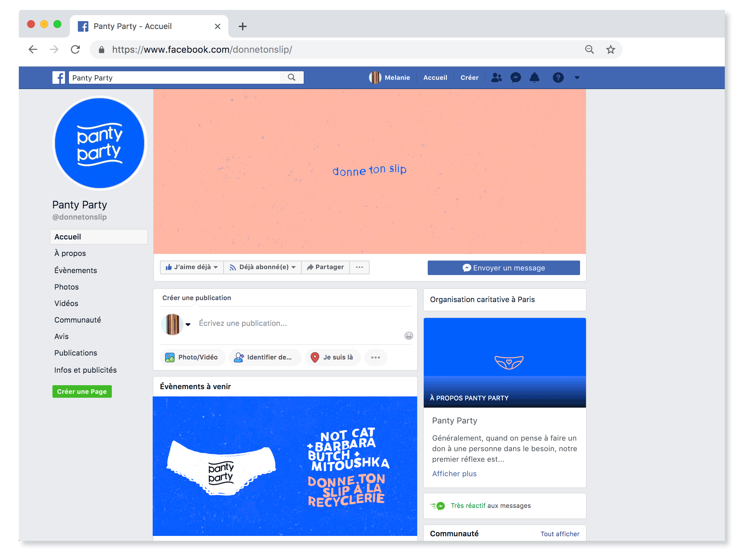
Task: Click the Très réactif messenger badge icon
Action: pos(438,506)
